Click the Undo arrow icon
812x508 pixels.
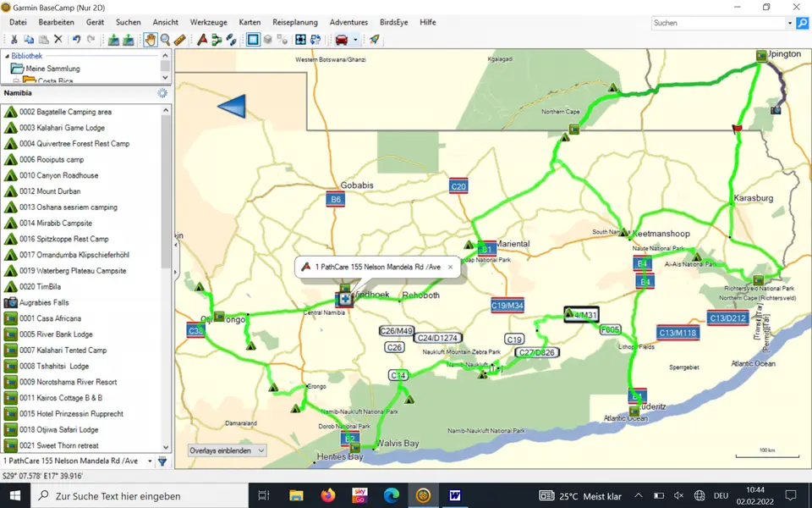tap(77, 40)
